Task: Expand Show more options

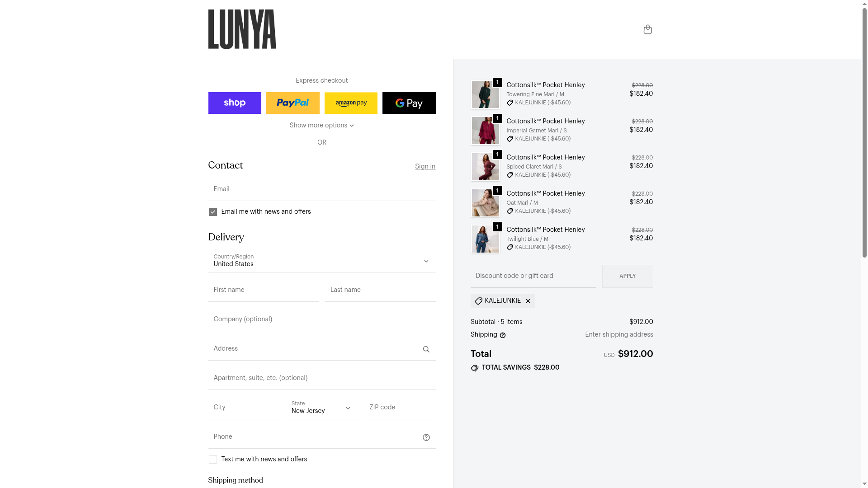Action: 321,126
